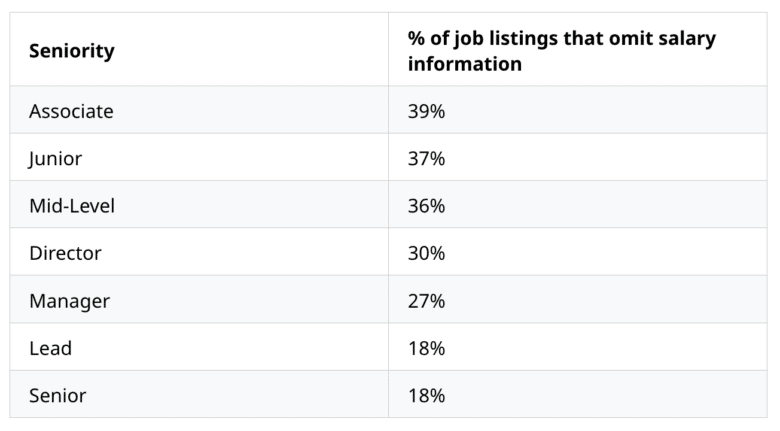Click the 30% value for Director
Image resolution: width=780 pixels, height=431 pixels.
point(426,253)
